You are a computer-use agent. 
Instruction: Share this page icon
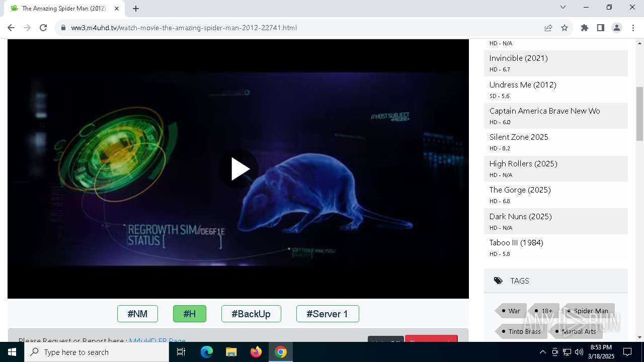point(548,28)
